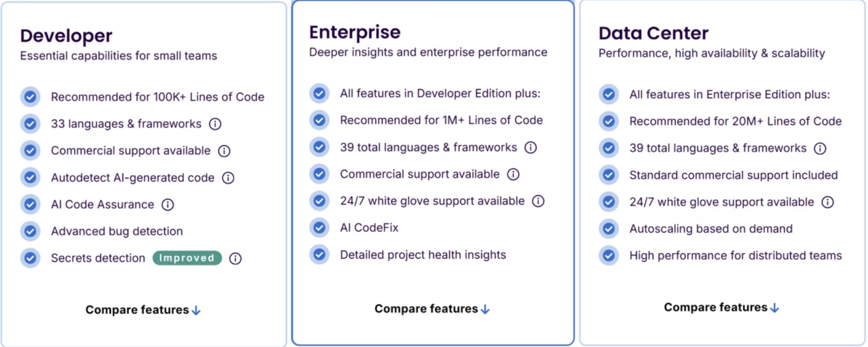Screen dimensions: 868x347
Task: Open info for Data Center 24/7 white glove support
Action: [x=827, y=202]
